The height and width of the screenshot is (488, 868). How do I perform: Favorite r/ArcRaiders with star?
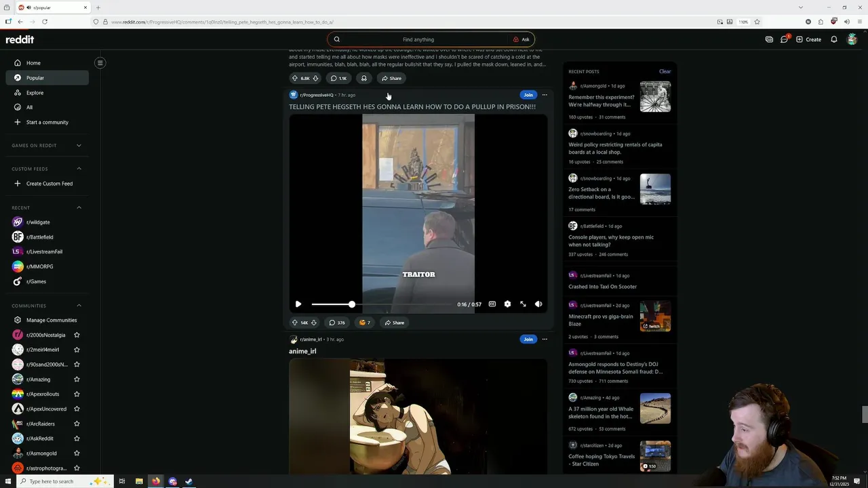77,424
